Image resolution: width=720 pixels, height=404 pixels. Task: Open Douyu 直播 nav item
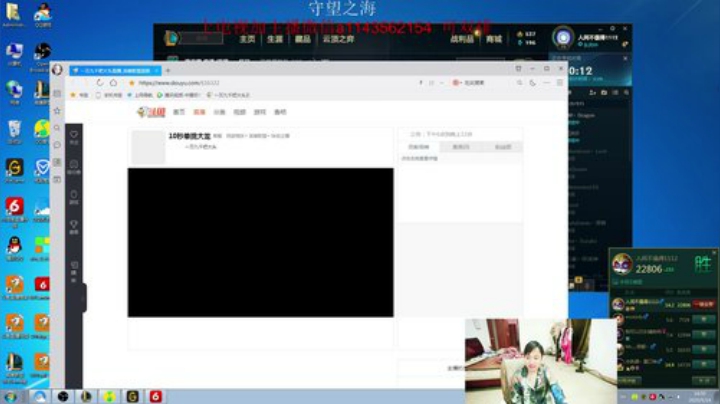[x=199, y=112]
